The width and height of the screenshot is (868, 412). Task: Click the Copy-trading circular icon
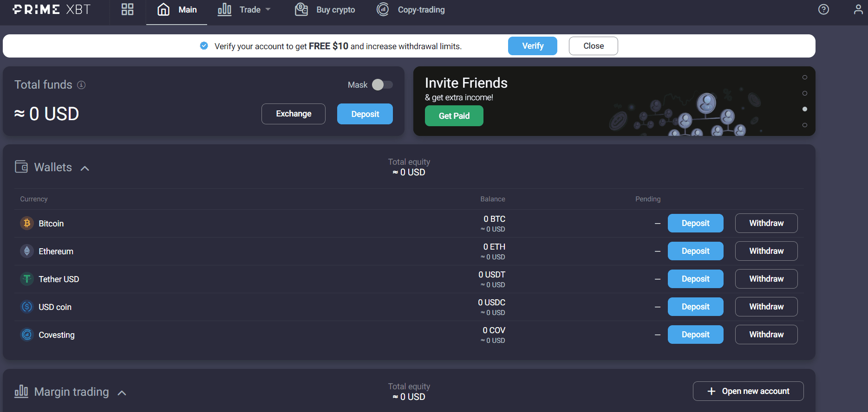tap(383, 9)
